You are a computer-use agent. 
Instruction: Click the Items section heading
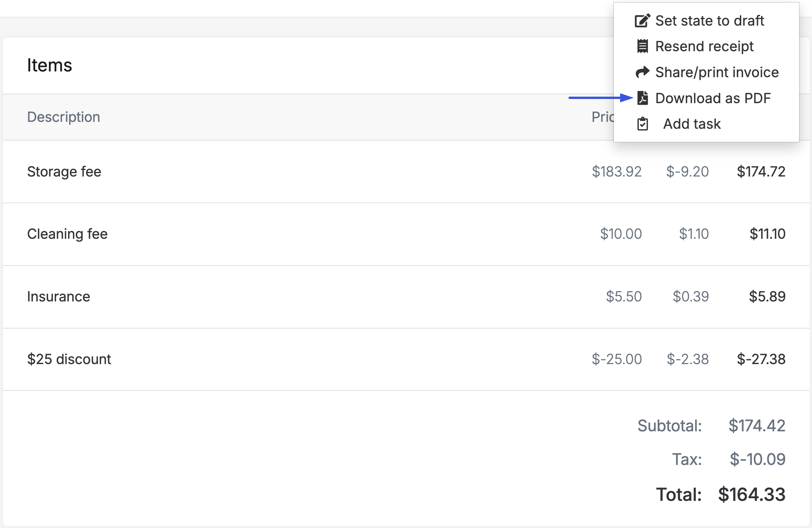point(49,65)
